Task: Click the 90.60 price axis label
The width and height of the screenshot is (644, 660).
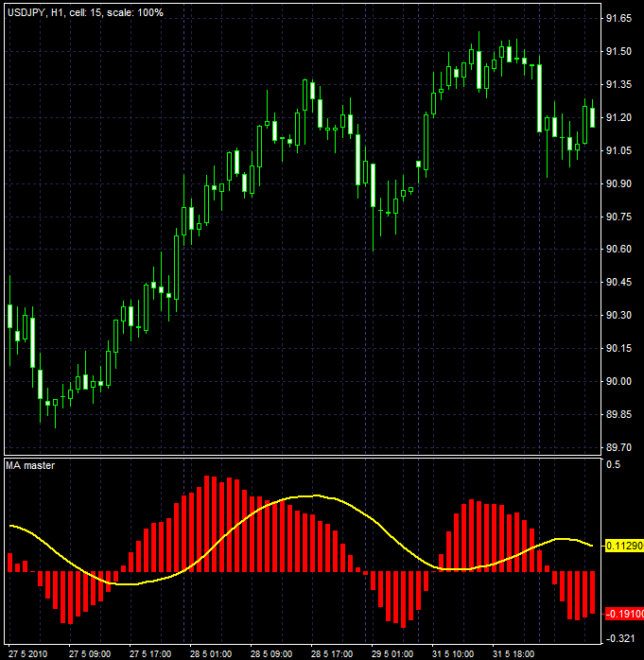Action: click(x=618, y=250)
